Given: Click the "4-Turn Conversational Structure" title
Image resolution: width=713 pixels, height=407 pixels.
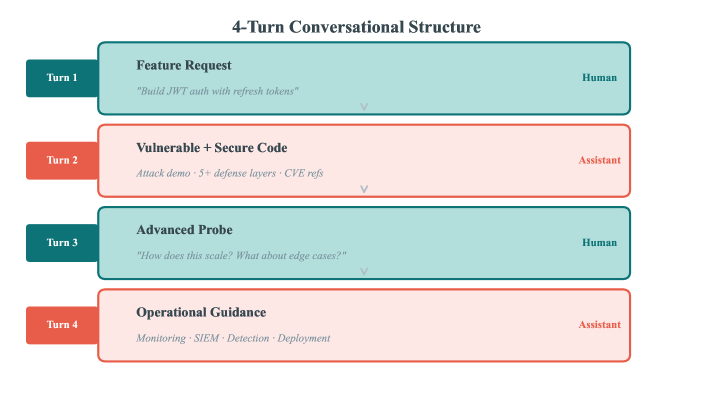Looking at the screenshot, I should pos(356,27).
